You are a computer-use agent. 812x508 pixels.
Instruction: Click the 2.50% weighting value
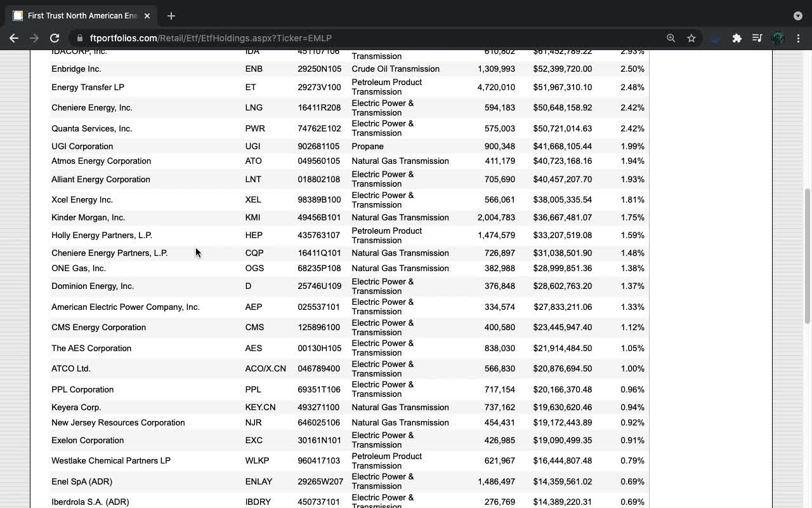coord(632,69)
